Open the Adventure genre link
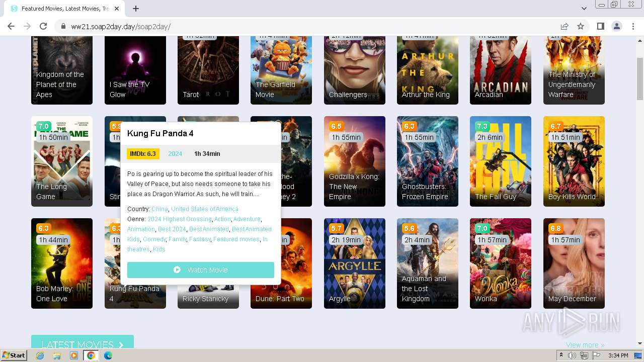This screenshot has width=644, height=362. 247,219
